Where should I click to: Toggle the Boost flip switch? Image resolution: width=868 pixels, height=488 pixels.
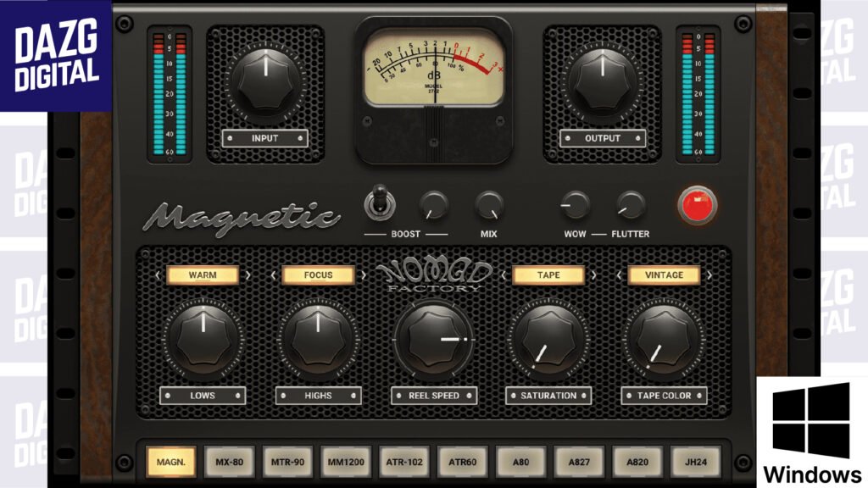376,204
